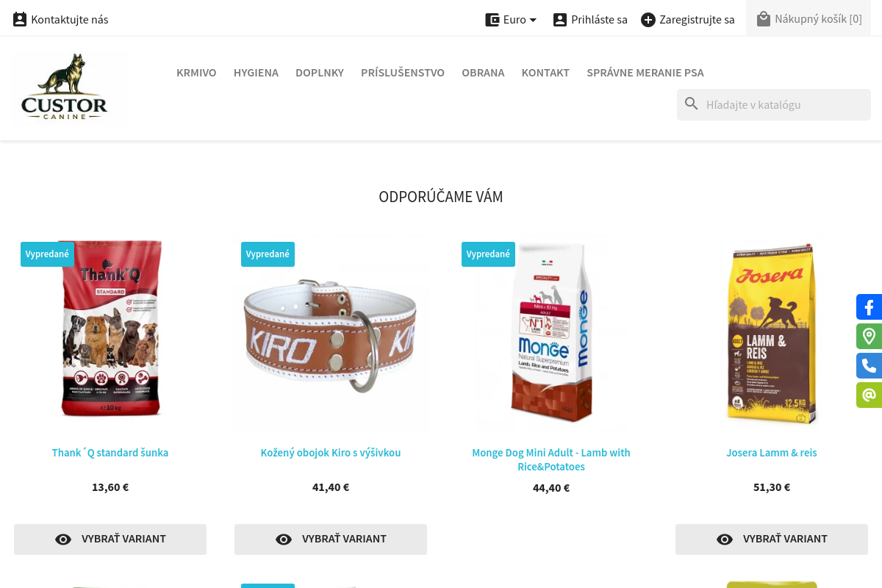
Task: Click the green email at-sign icon
Action: pos(869,395)
